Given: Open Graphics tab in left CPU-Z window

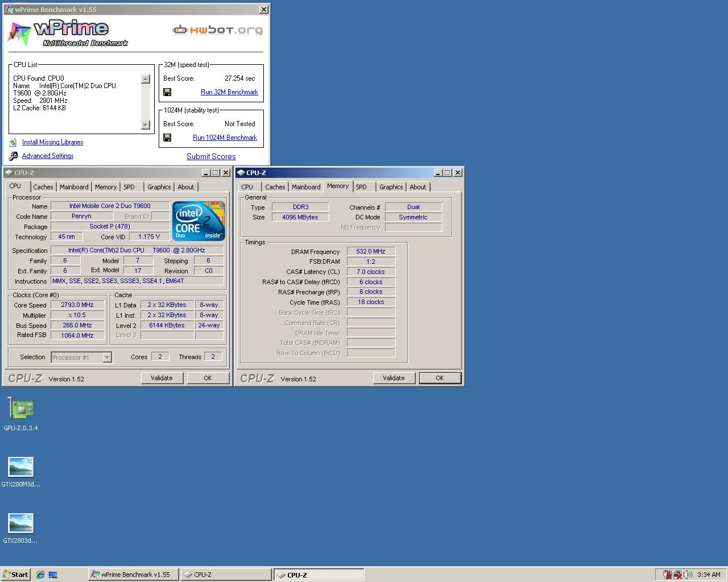Looking at the screenshot, I should tap(159, 187).
